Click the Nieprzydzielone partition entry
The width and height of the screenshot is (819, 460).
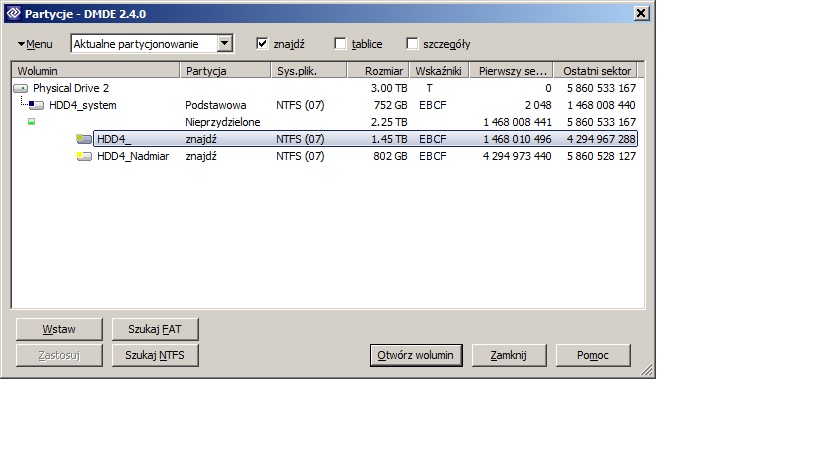click(223, 122)
